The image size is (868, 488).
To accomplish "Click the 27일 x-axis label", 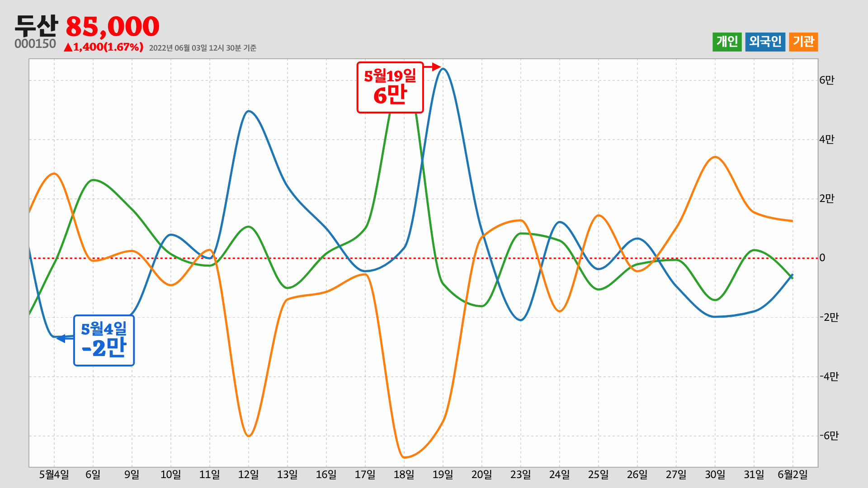I will (676, 474).
